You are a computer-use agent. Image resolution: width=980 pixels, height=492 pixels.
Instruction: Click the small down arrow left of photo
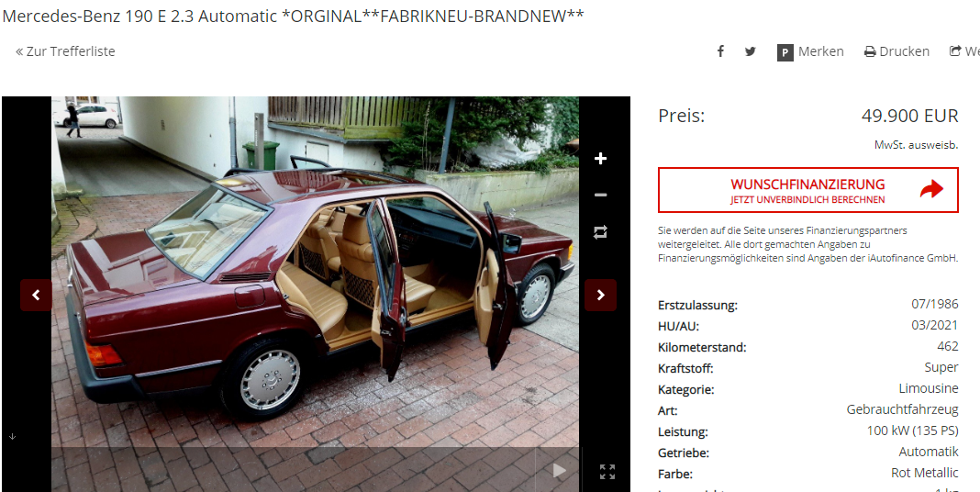click(12, 436)
